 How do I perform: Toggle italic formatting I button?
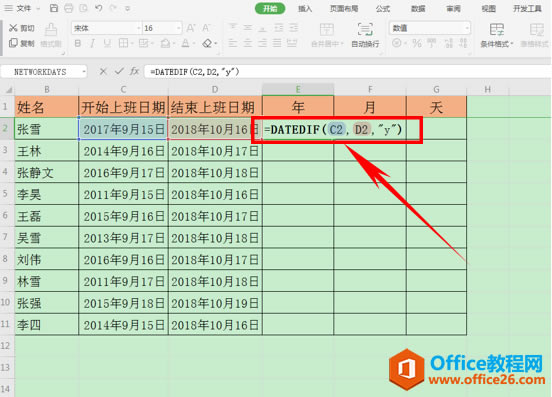tap(92, 43)
